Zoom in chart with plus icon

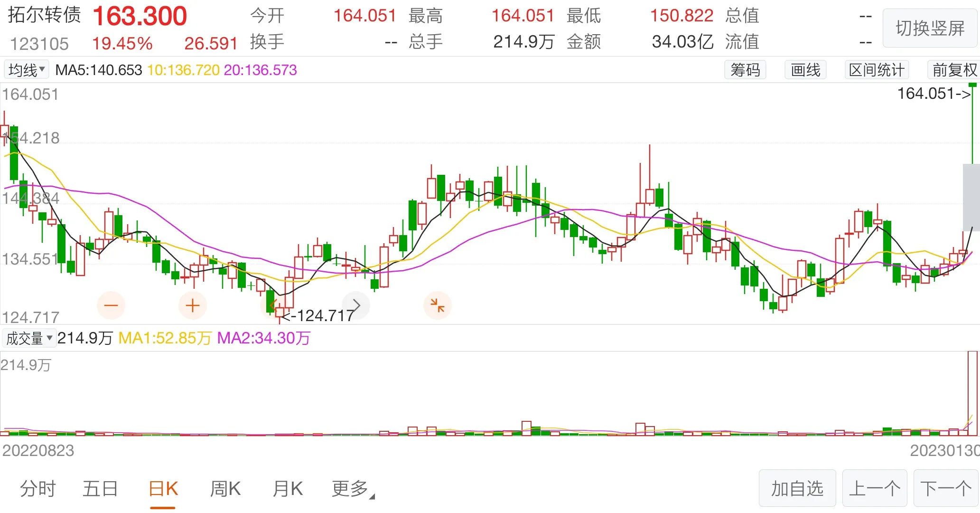click(192, 305)
